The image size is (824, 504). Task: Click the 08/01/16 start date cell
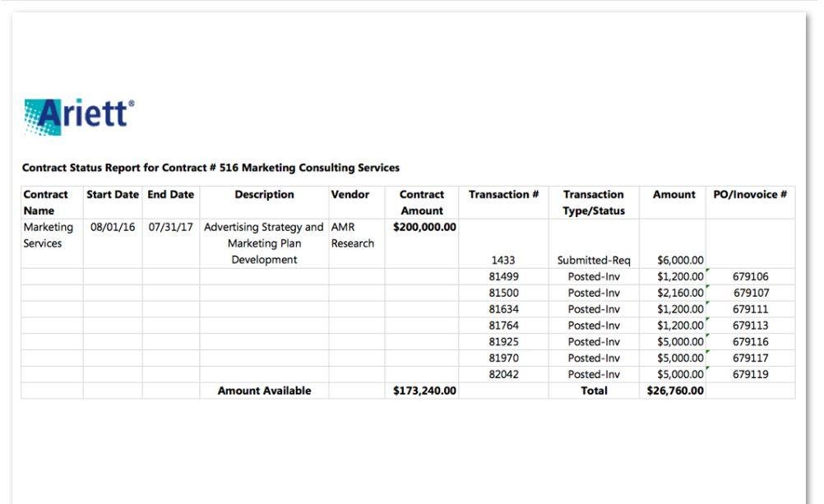[113, 227]
